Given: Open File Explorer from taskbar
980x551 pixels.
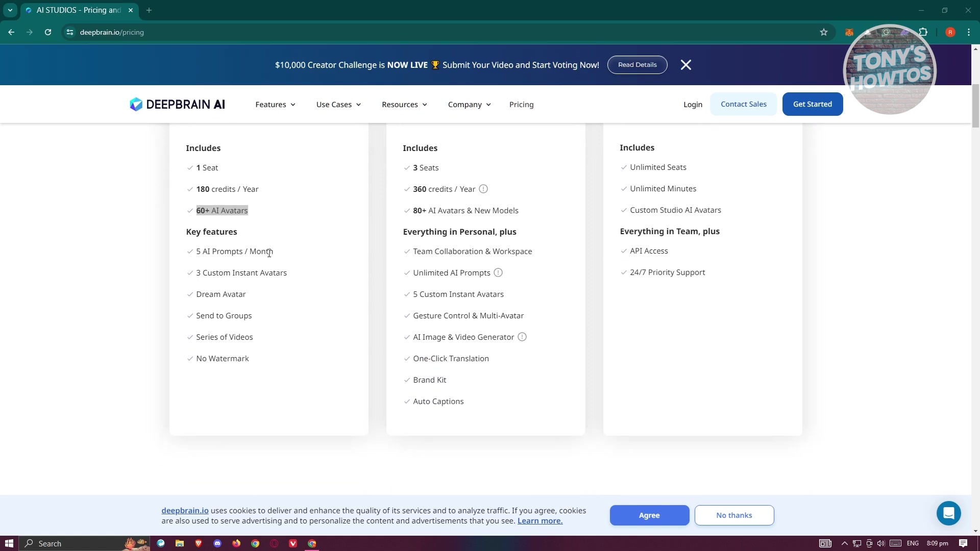Looking at the screenshot, I should point(180,543).
